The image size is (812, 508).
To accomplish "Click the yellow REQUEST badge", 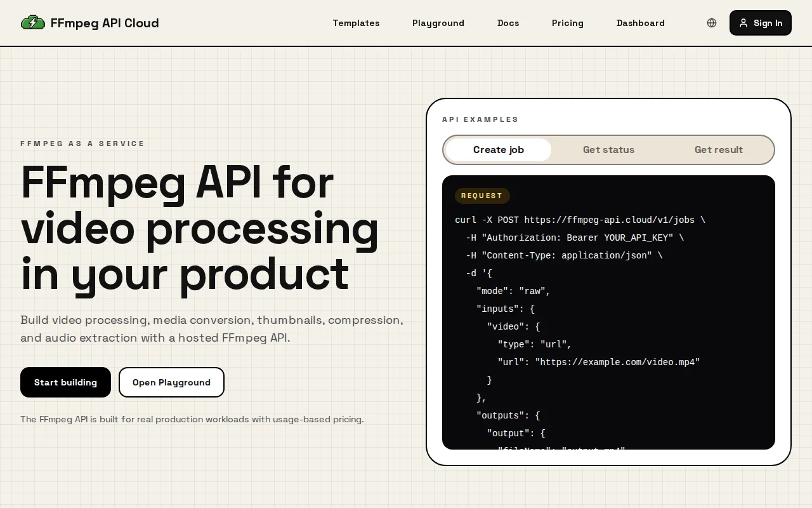I will point(482,196).
